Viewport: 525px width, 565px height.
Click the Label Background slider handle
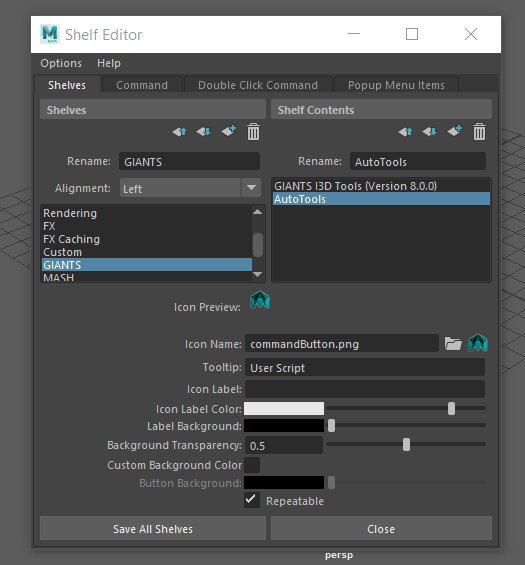(332, 426)
